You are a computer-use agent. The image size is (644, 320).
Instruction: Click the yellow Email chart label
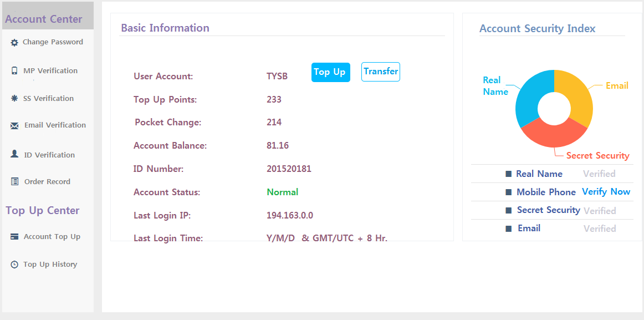[x=617, y=86]
